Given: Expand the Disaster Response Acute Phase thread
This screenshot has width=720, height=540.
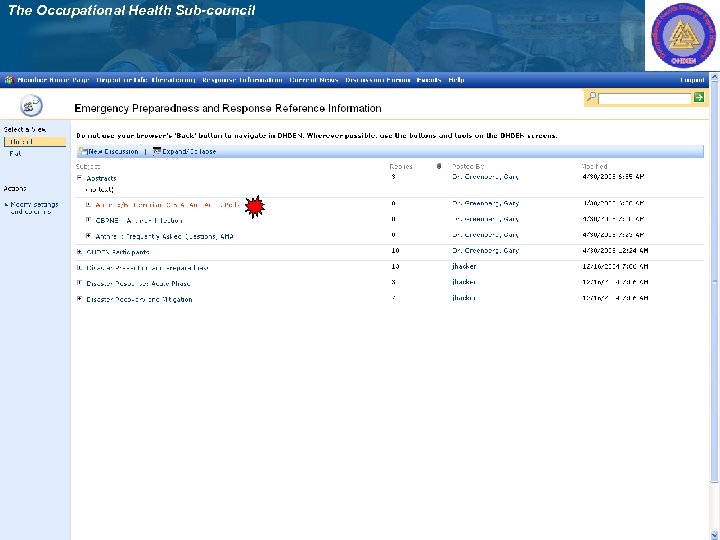Looking at the screenshot, I should pyautogui.click(x=79, y=283).
